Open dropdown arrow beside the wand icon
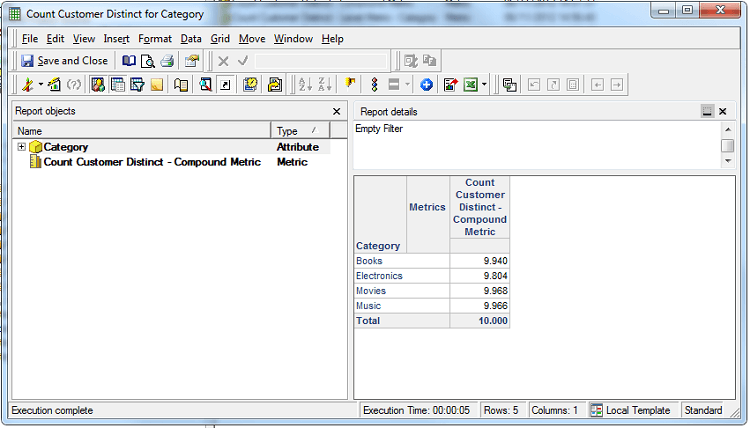750x428 pixels. point(41,85)
